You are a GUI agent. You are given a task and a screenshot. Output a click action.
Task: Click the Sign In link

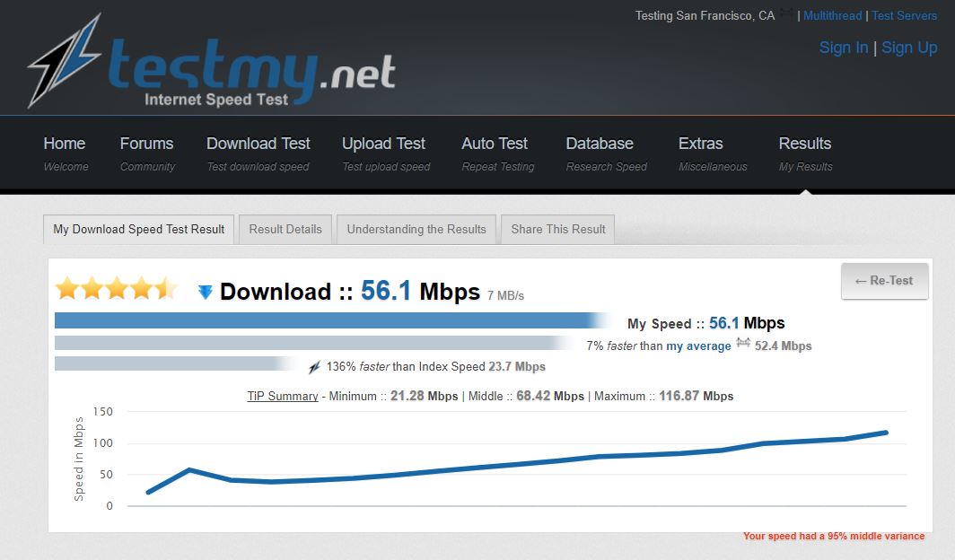click(x=844, y=48)
